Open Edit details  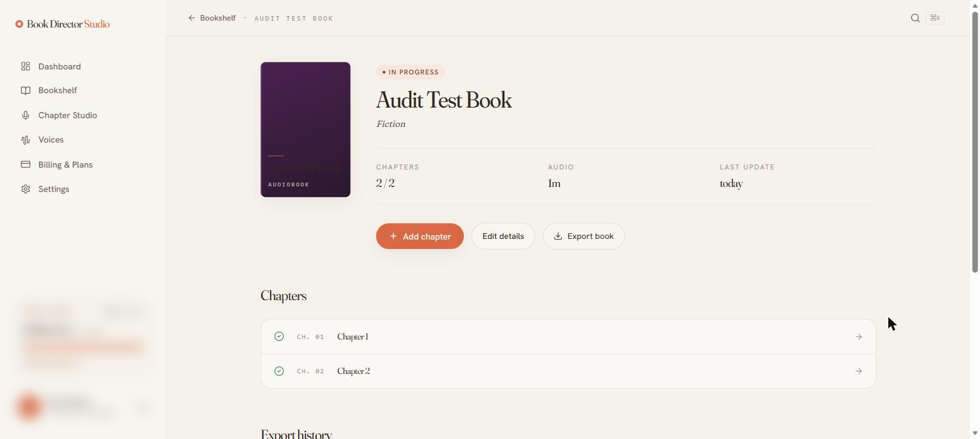[x=503, y=236]
